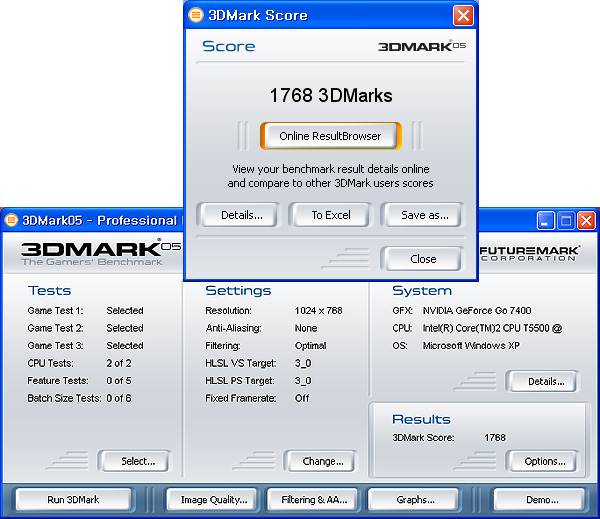Minimize the 3DMark05 main window
600x519 pixels.
pos(545,221)
